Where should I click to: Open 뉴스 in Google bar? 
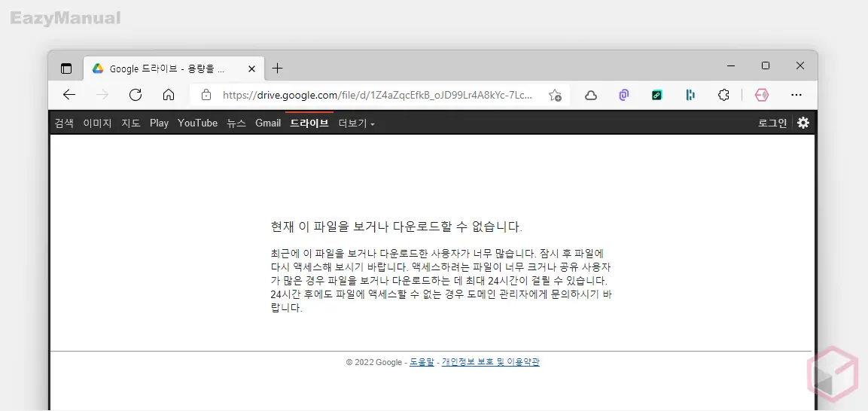tap(236, 123)
